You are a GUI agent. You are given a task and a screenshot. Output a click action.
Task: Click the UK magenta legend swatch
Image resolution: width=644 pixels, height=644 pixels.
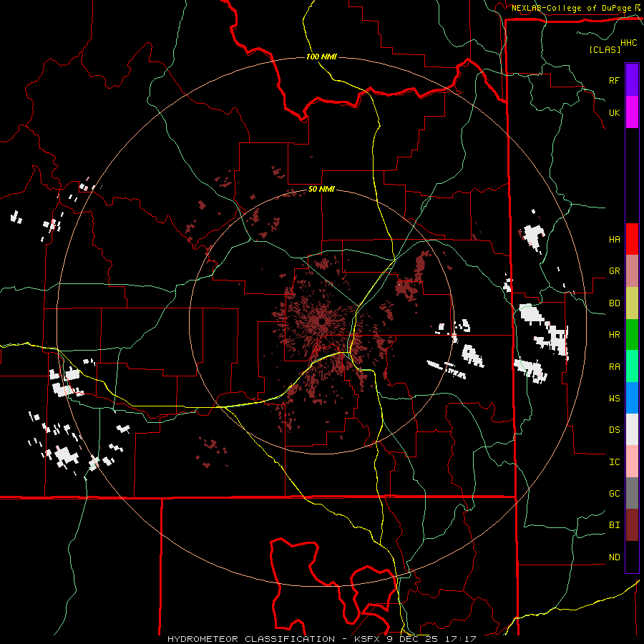point(632,112)
